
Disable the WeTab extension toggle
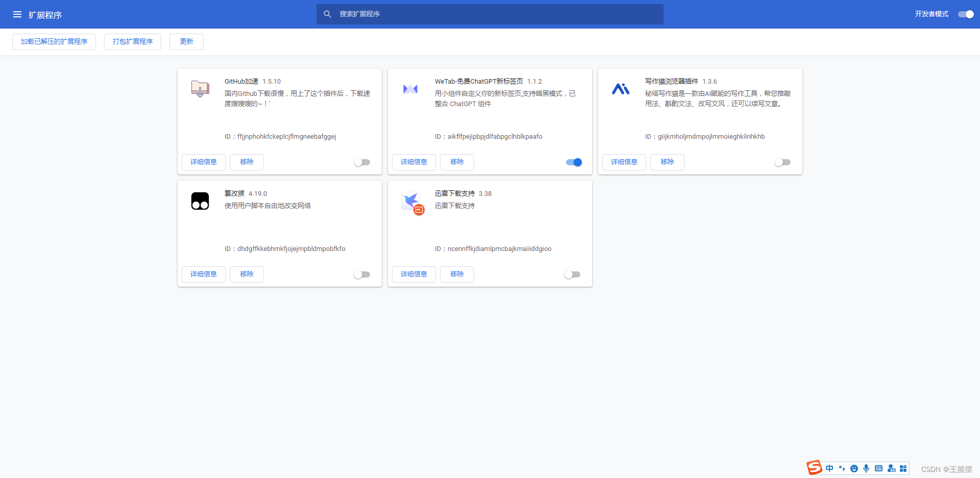click(x=573, y=162)
